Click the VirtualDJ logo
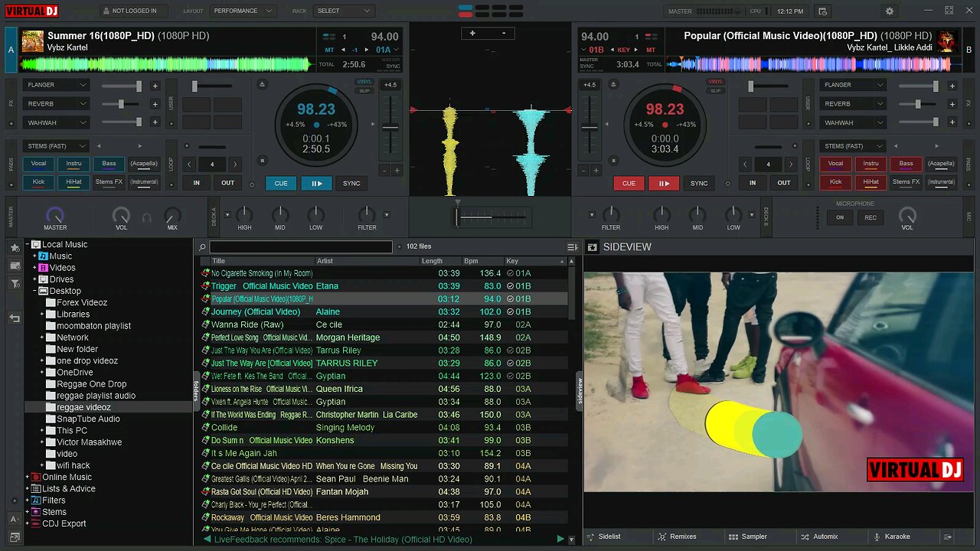 pyautogui.click(x=32, y=11)
